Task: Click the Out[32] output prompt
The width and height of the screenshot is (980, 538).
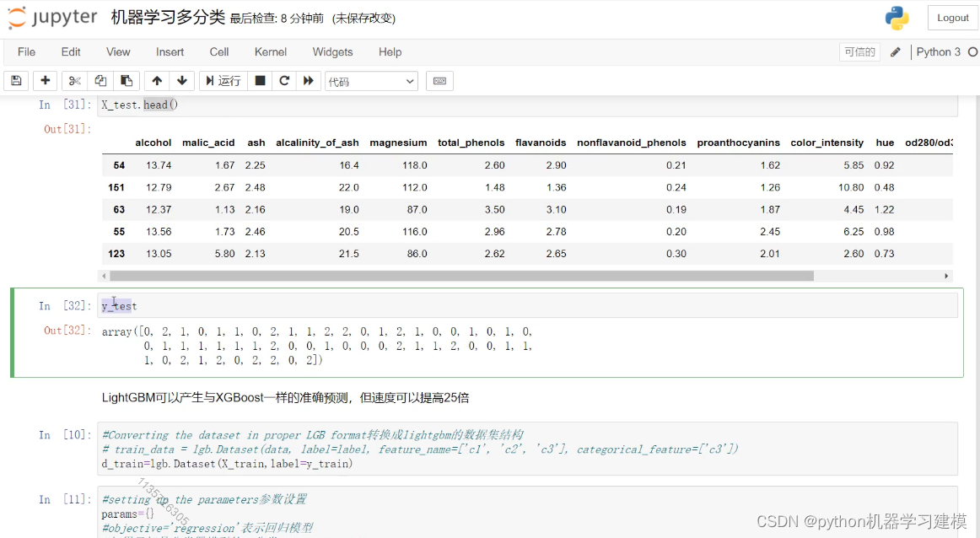Action: (67, 331)
